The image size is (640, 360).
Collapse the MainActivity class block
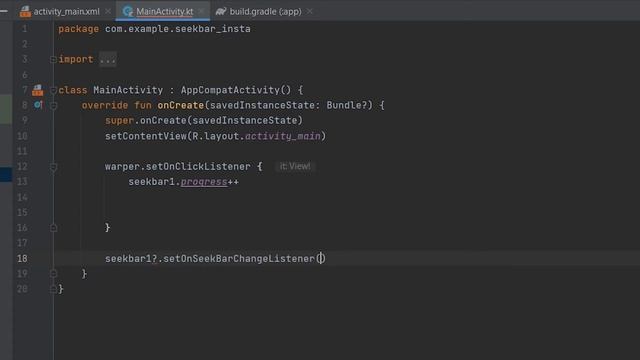tap(53, 90)
